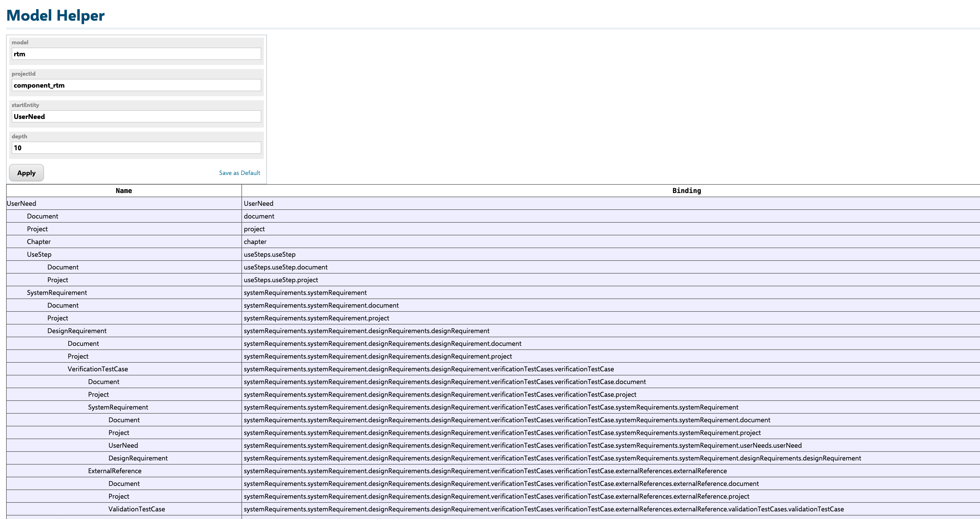Select the nested UserNeed row under SystemRequirement
980x519 pixels.
pyautogui.click(x=123, y=445)
